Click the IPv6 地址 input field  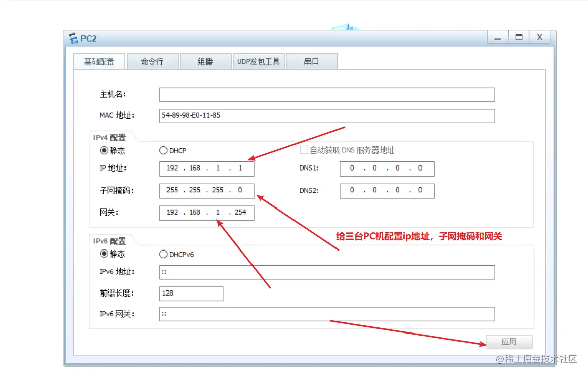point(327,272)
